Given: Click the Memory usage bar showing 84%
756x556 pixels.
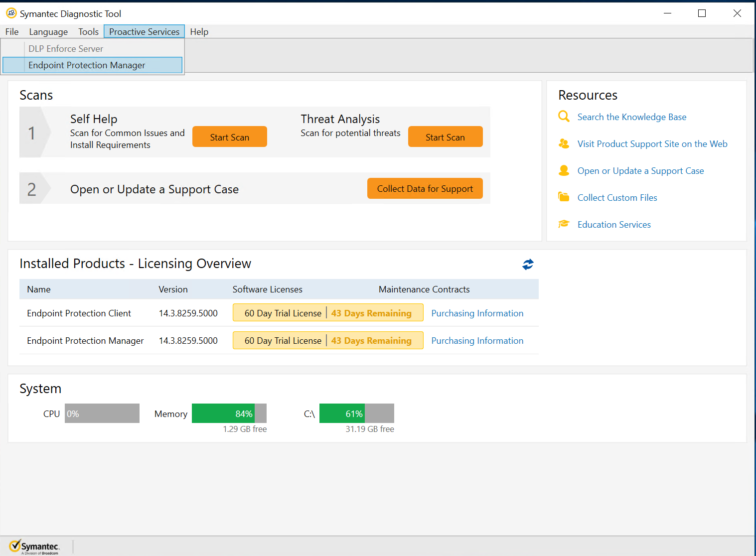Looking at the screenshot, I should [229, 414].
